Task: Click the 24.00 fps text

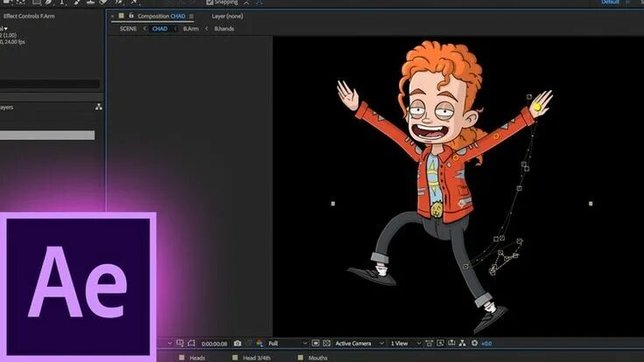Action: 15,42
